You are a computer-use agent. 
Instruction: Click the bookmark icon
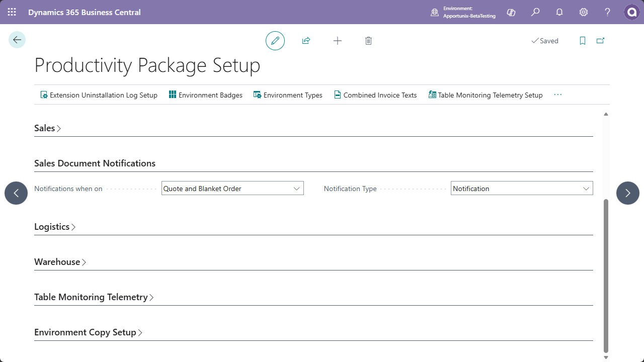[x=583, y=41]
